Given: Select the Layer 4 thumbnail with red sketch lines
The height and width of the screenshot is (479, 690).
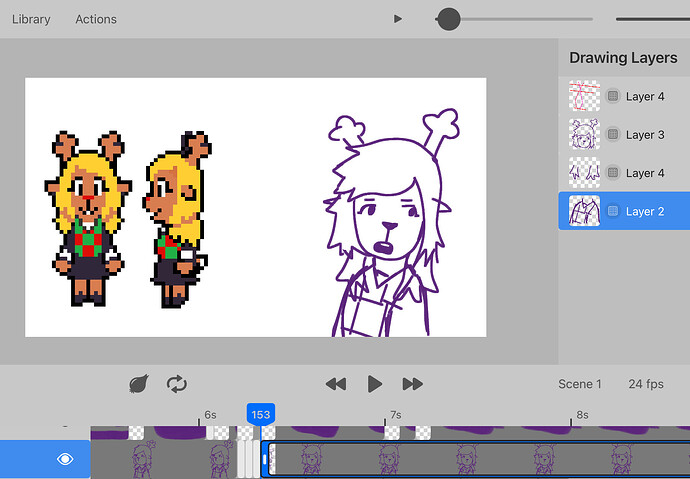Looking at the screenshot, I should point(584,96).
